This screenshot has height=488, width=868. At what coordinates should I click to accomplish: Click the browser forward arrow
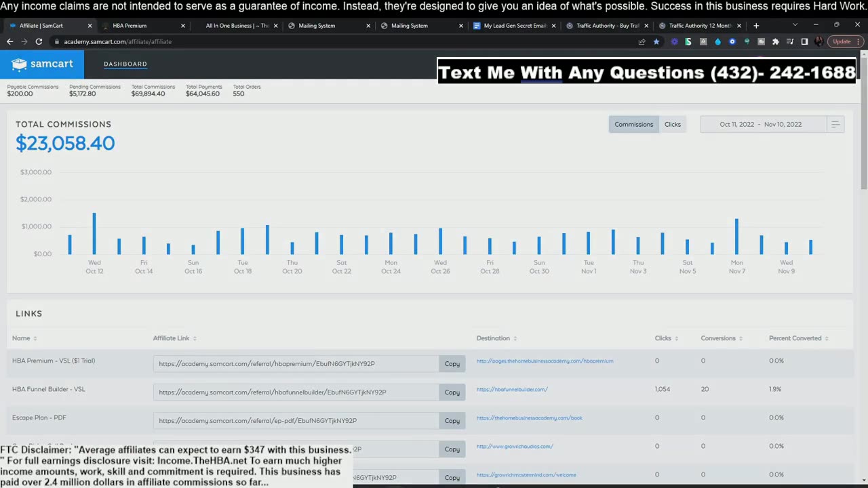click(x=24, y=41)
